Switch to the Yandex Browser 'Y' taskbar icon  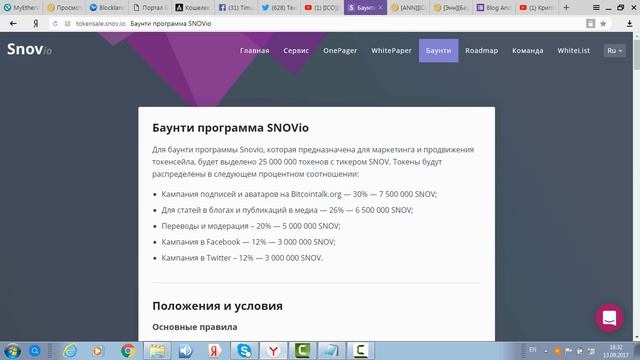[x=273, y=351]
